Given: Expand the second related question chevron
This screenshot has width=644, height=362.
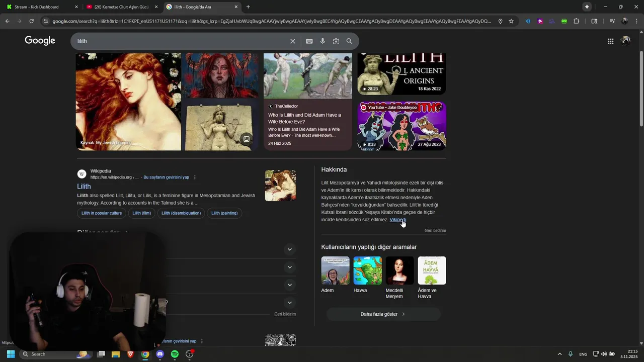Looking at the screenshot, I should tap(289, 267).
